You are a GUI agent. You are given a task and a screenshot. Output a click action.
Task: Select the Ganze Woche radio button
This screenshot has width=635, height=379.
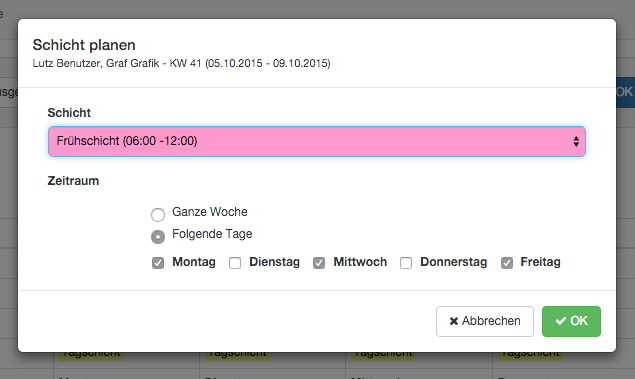coord(158,215)
